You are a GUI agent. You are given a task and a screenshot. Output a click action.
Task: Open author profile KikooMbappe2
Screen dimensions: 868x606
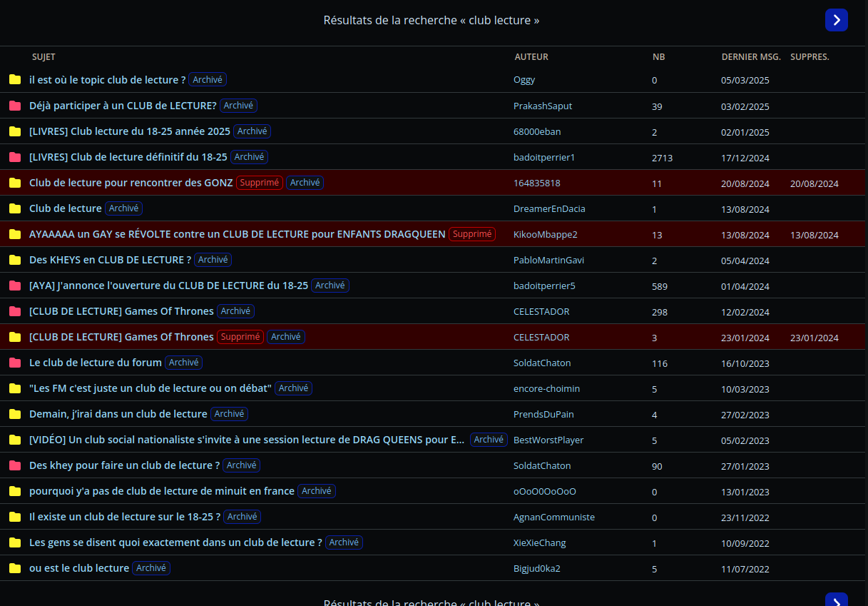coord(545,234)
